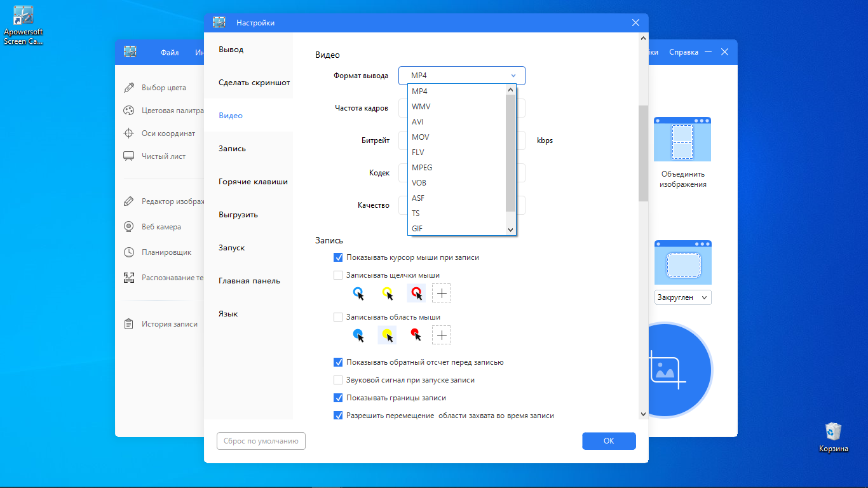Enable sound signal at recording start
The height and width of the screenshot is (488, 868).
click(338, 380)
